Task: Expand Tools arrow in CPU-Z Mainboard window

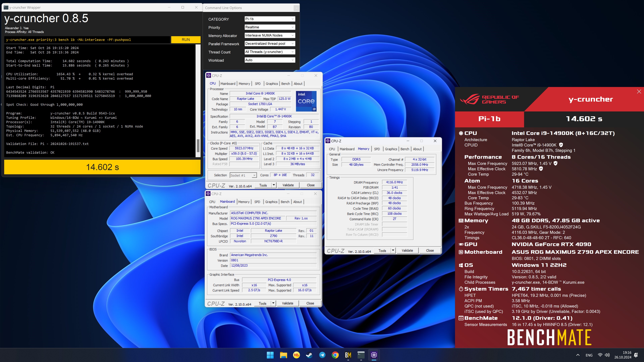Action: [273, 303]
